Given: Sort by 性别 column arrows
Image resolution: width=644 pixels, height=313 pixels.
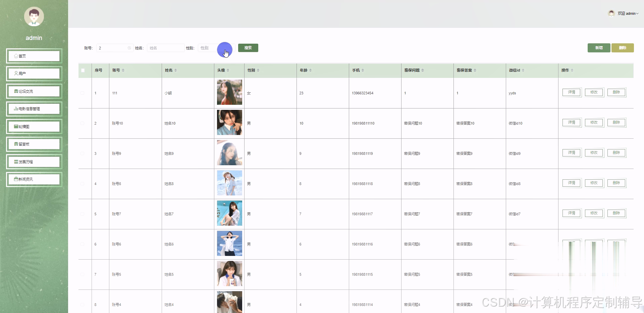Looking at the screenshot, I should click(x=258, y=70).
